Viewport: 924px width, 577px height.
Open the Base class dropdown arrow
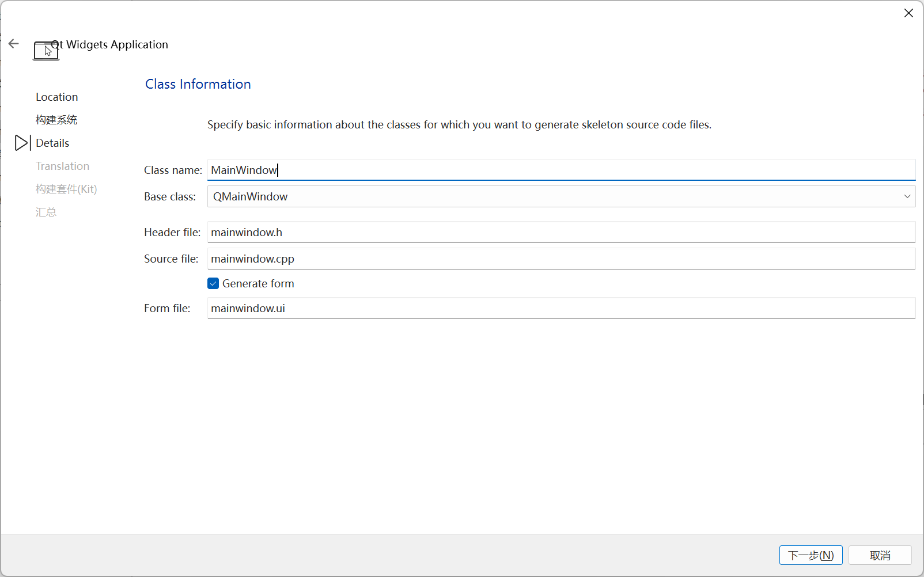[907, 196]
